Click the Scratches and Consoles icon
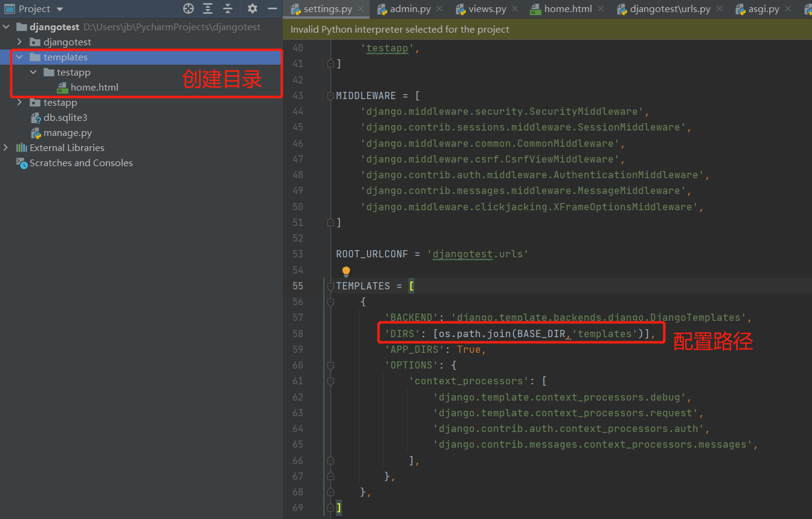Screen dimensions: 812x519 tap(22, 163)
